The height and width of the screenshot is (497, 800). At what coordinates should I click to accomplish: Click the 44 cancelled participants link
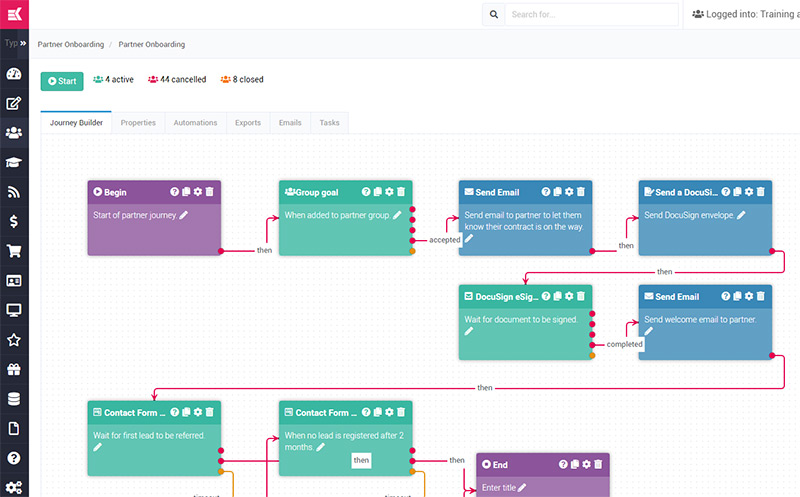pyautogui.click(x=177, y=80)
